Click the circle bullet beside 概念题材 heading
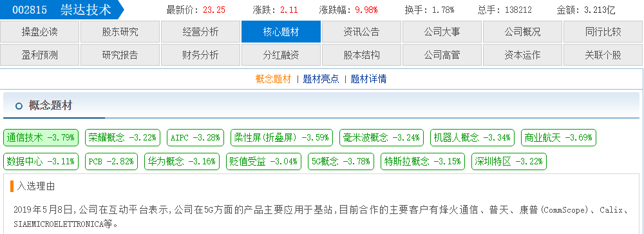Screen dimensions: 644x234 (19, 106)
